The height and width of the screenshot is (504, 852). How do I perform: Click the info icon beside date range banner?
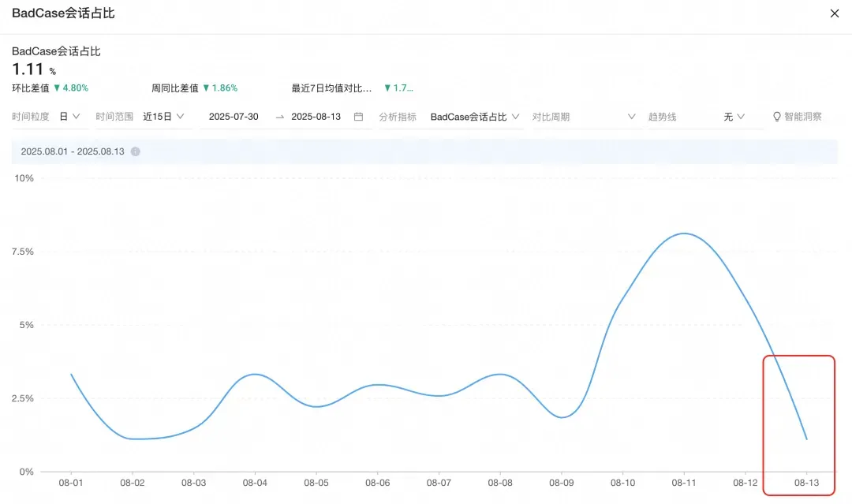point(136,151)
